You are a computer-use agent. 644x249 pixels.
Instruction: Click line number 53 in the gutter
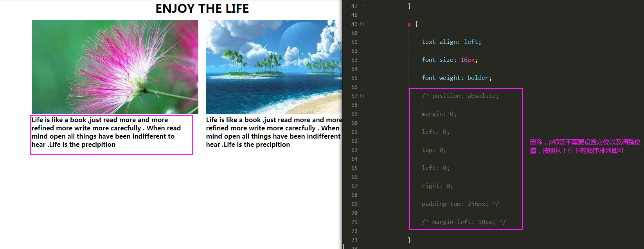(x=354, y=60)
